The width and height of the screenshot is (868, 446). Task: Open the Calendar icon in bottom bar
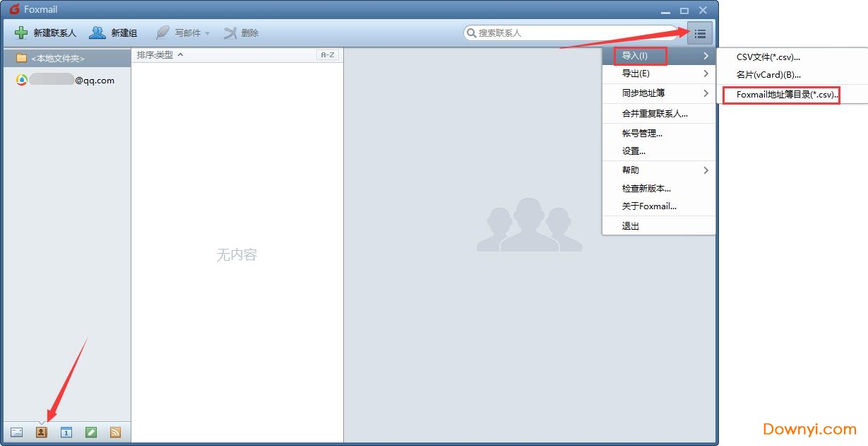(66, 432)
